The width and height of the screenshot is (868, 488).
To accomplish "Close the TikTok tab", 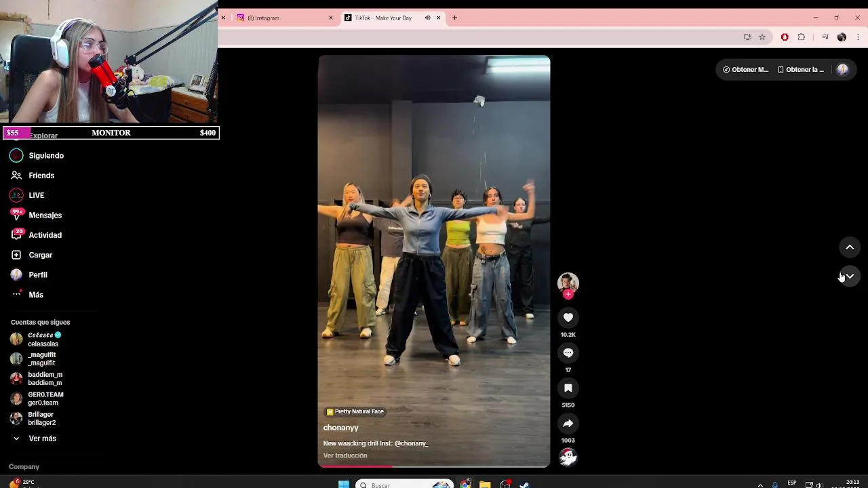I will click(x=439, y=18).
